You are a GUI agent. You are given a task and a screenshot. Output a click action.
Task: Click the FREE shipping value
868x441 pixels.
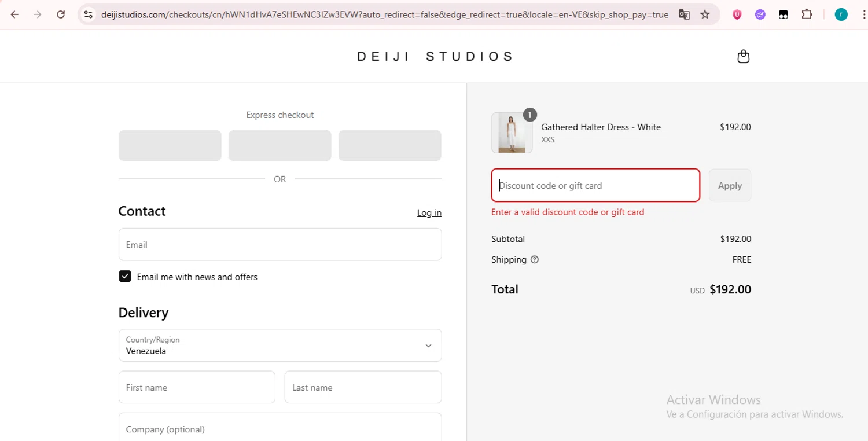click(x=742, y=260)
